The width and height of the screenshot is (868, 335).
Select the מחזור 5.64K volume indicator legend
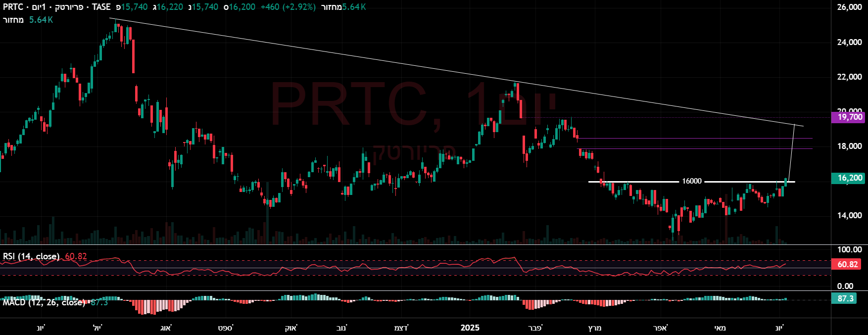point(28,20)
